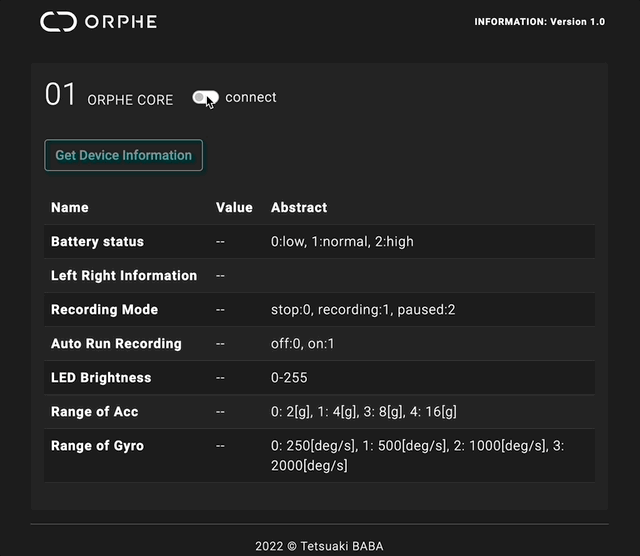Click the Range of Acc abstract '0: 2[g]...'

click(x=364, y=411)
